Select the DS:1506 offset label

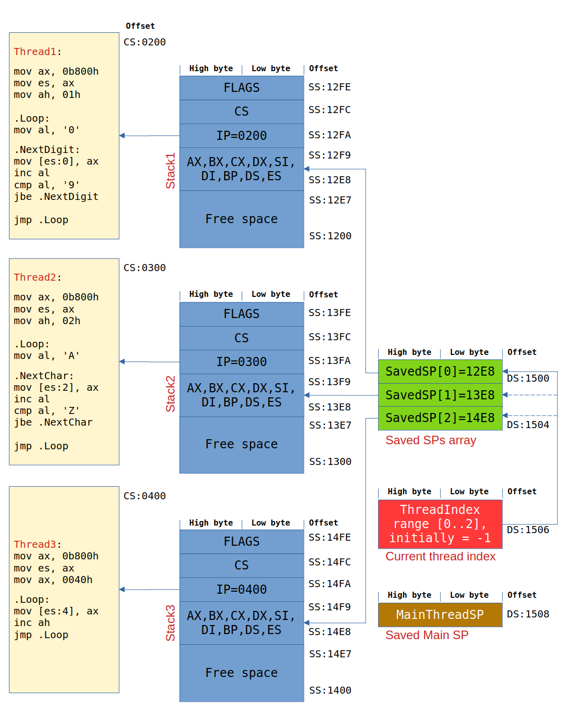[528, 530]
